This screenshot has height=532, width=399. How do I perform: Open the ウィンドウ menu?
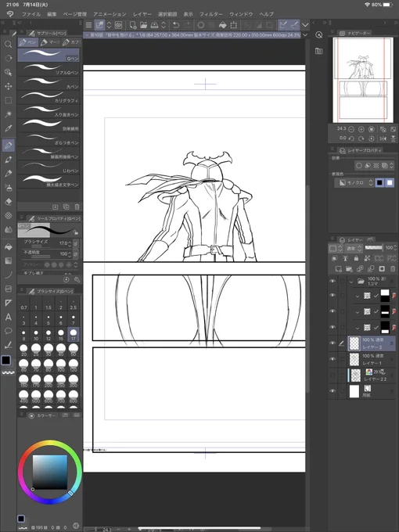(x=241, y=14)
